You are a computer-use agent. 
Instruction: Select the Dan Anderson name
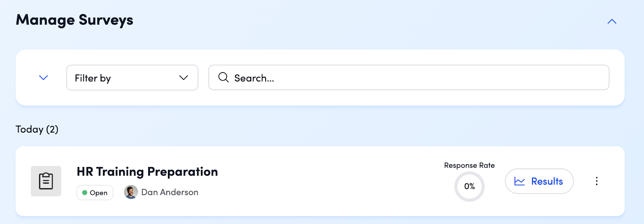170,193
